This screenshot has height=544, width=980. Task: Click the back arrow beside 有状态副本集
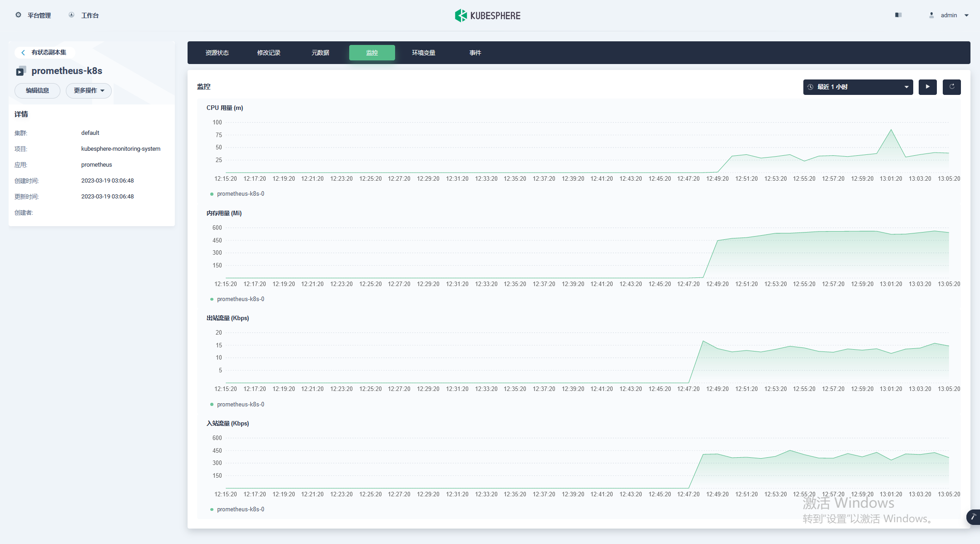pos(23,52)
